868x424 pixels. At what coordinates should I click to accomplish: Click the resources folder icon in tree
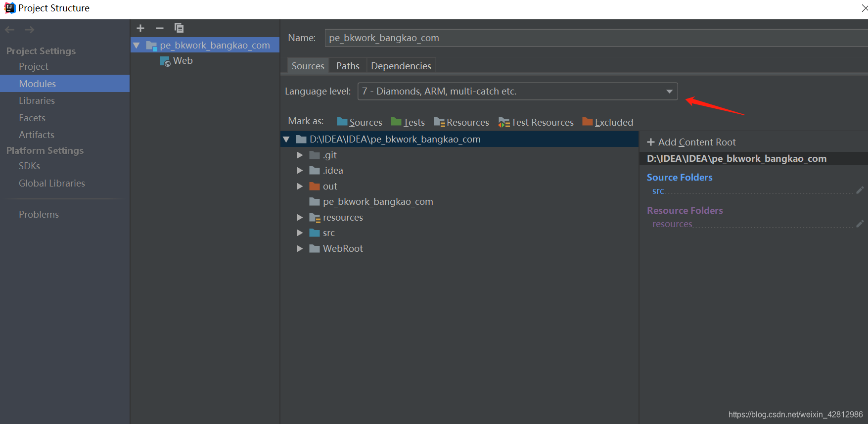tap(315, 218)
